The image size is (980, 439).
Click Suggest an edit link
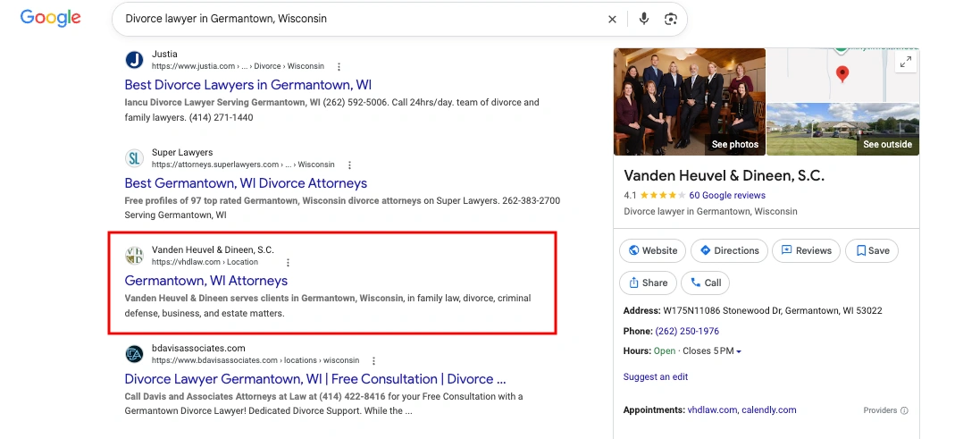coord(656,377)
